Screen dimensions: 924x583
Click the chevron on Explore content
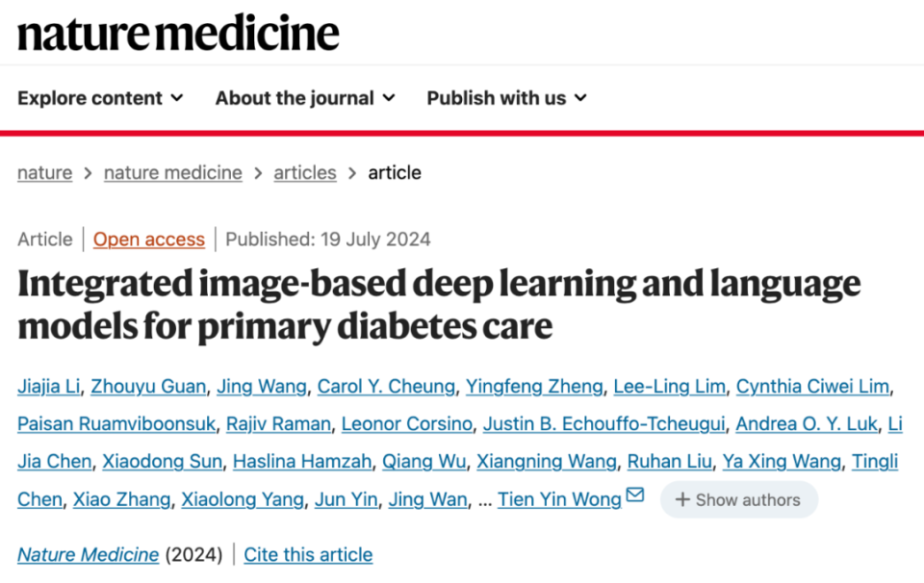(x=178, y=98)
